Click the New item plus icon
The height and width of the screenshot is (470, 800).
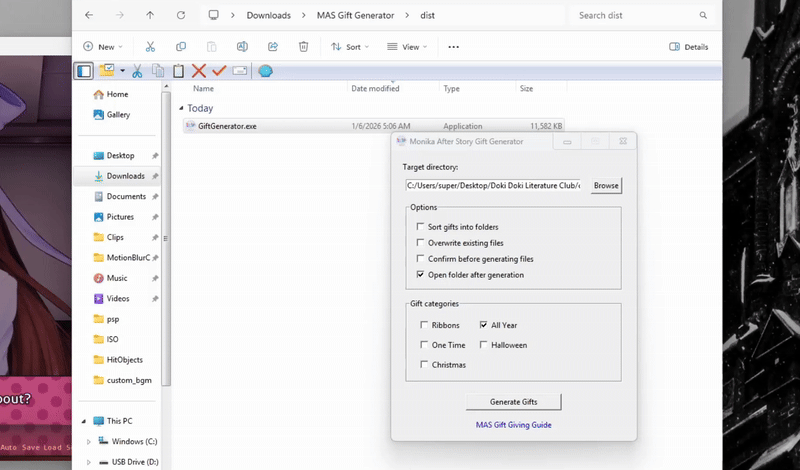click(88, 46)
